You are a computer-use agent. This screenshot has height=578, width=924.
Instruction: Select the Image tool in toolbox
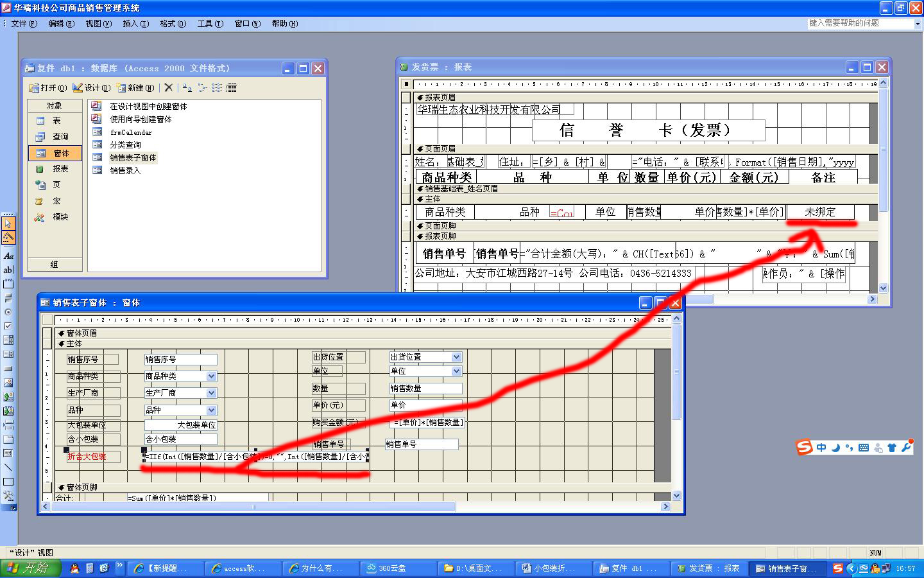8,383
